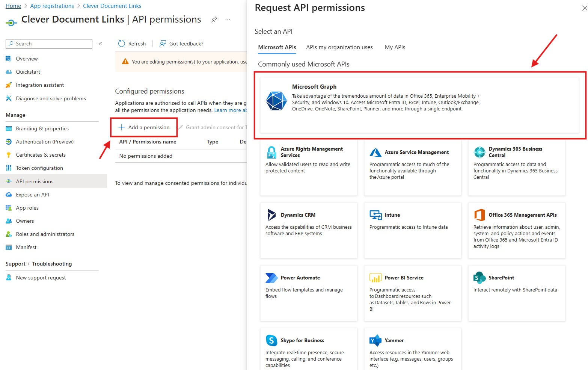The height and width of the screenshot is (370, 588).
Task: Click the Azure Rights Management Services icon
Action: click(271, 152)
